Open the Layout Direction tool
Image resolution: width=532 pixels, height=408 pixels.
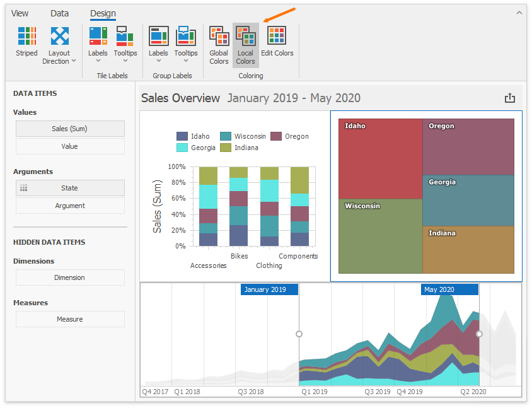[59, 38]
